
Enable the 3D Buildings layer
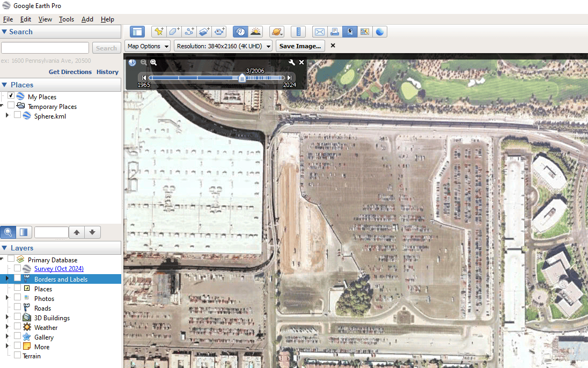click(x=17, y=317)
